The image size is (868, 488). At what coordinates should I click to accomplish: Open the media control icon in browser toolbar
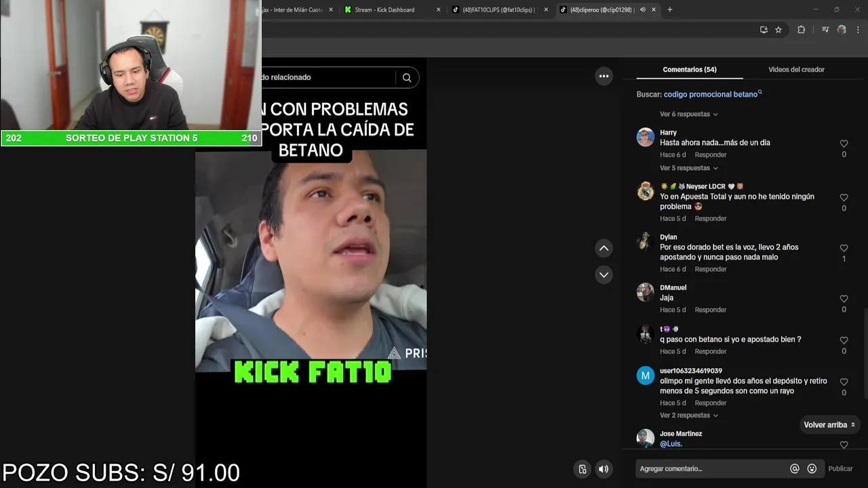[825, 30]
